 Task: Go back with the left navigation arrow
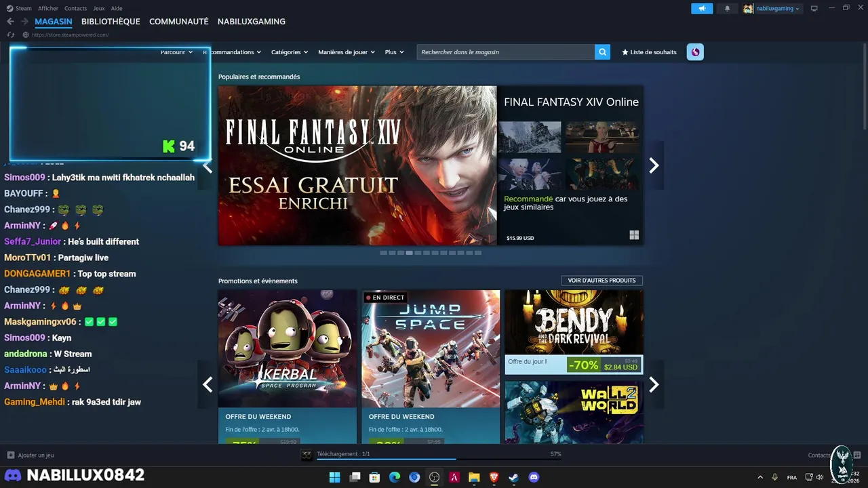click(x=10, y=22)
